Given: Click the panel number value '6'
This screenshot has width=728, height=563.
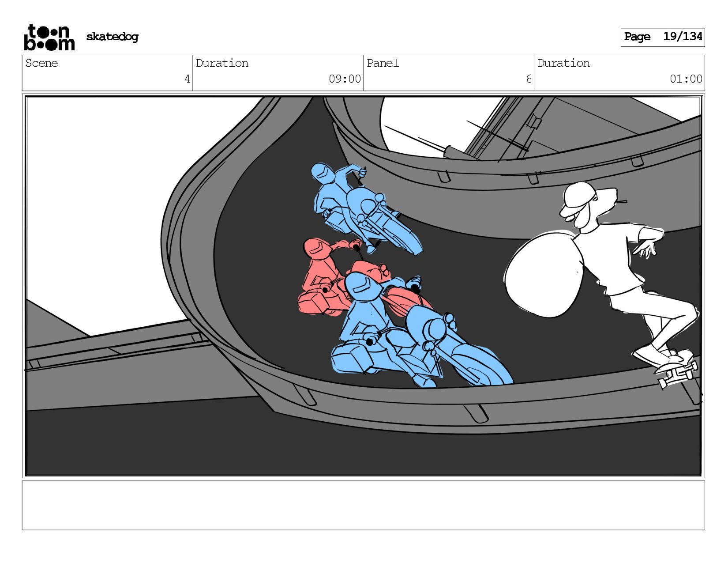Looking at the screenshot, I should [x=529, y=79].
